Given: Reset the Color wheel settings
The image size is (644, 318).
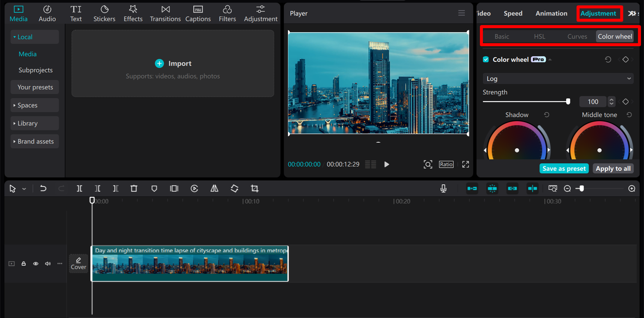Looking at the screenshot, I should click(608, 59).
